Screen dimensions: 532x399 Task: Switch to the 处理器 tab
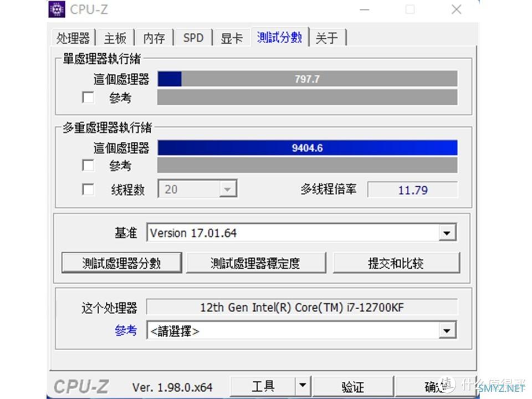[x=73, y=38]
